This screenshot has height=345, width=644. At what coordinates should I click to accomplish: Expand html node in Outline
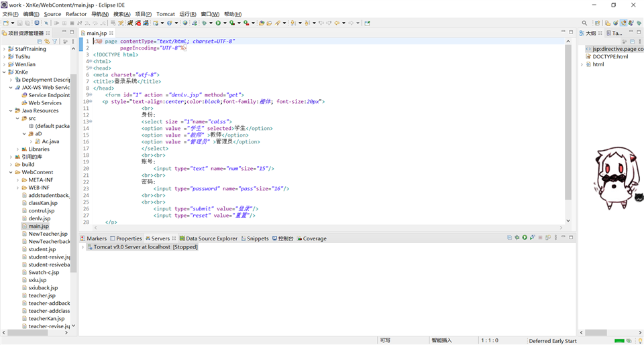click(582, 64)
